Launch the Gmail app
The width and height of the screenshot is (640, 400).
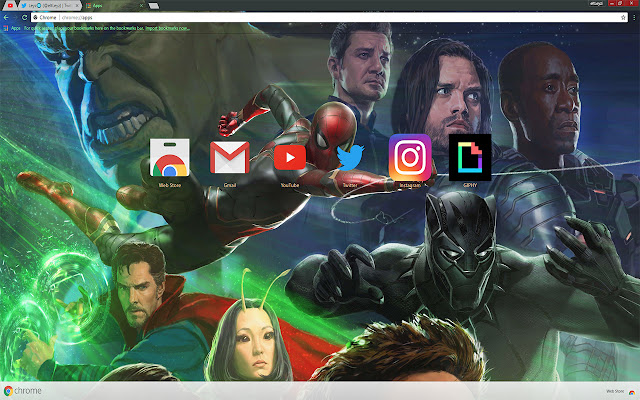click(229, 158)
